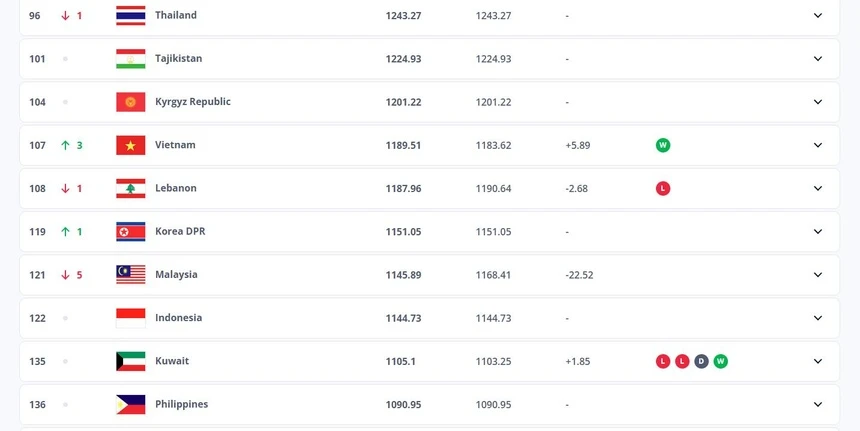Screen dimensions: 860x431
Task: Click the Indonesia flag icon
Action: 130,318
